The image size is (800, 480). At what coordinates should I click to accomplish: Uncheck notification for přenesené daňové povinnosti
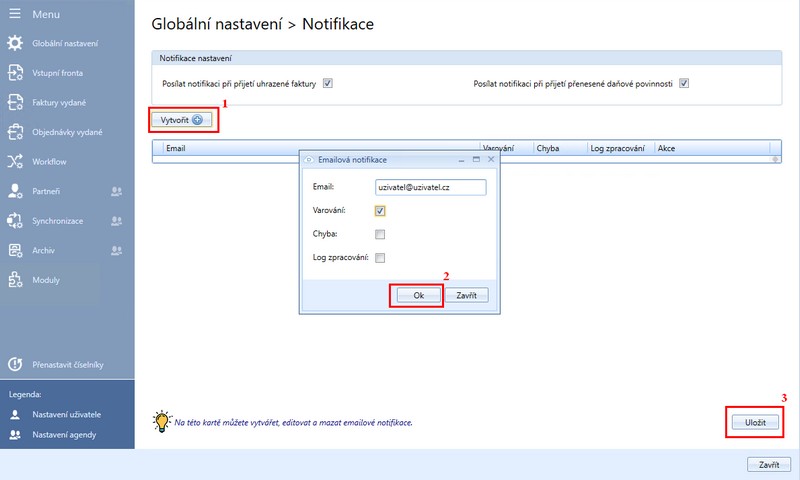tap(685, 84)
